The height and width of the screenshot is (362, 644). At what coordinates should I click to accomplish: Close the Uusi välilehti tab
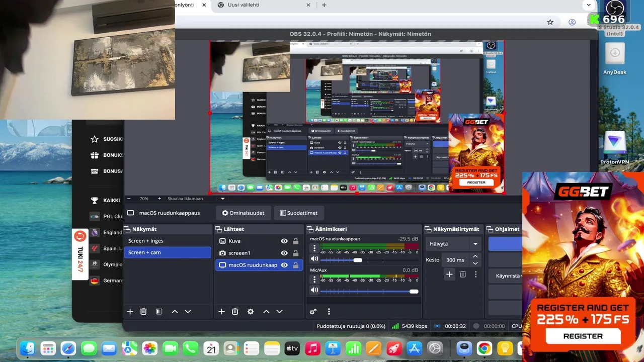pos(308,5)
